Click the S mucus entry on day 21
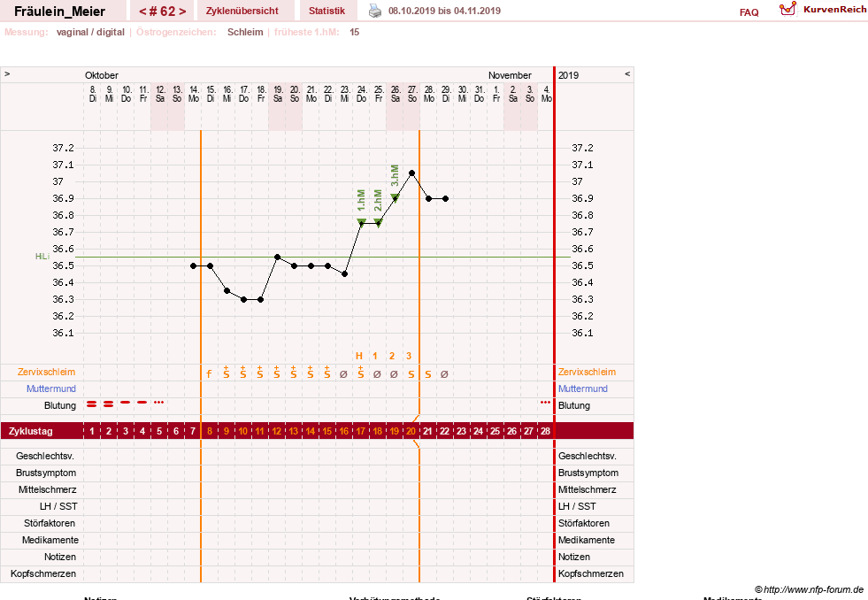Image resolution: width=868 pixels, height=600 pixels. (428, 374)
